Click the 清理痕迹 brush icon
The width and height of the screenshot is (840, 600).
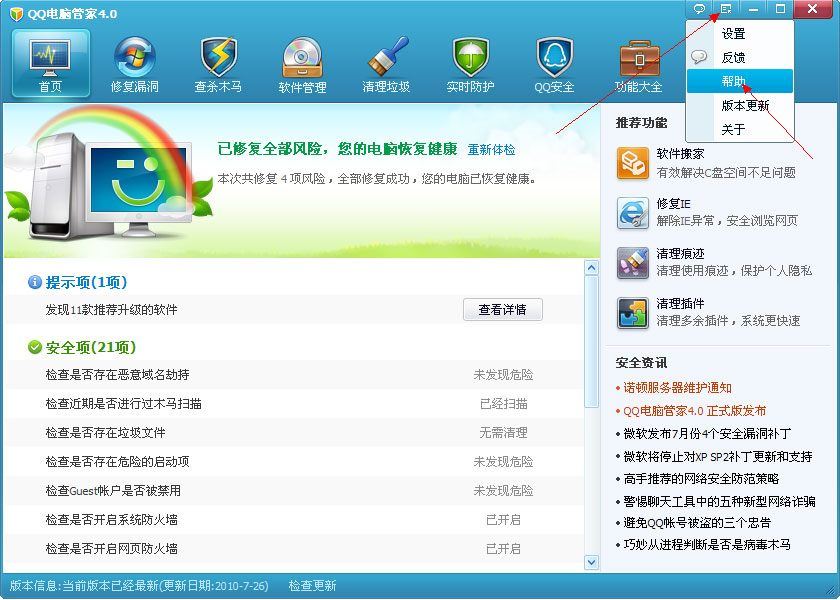[633, 262]
